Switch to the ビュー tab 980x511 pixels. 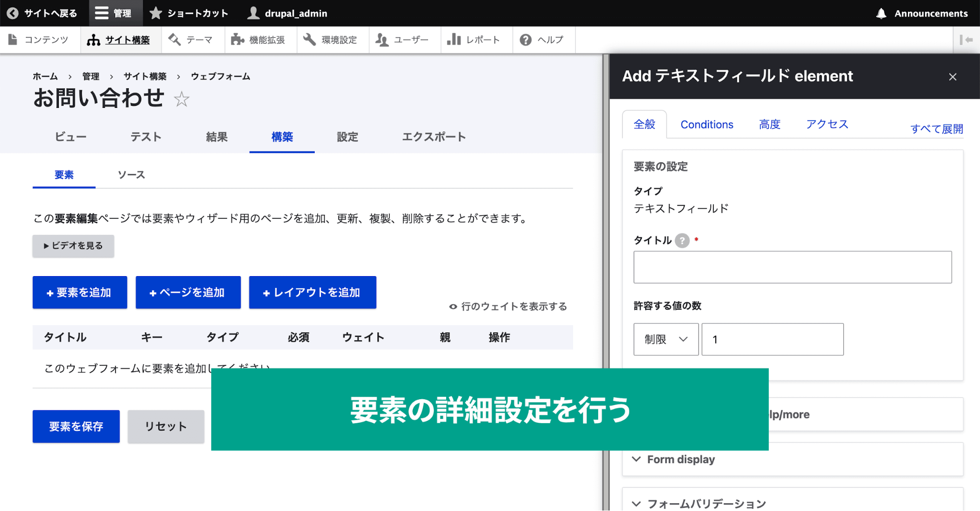click(71, 137)
